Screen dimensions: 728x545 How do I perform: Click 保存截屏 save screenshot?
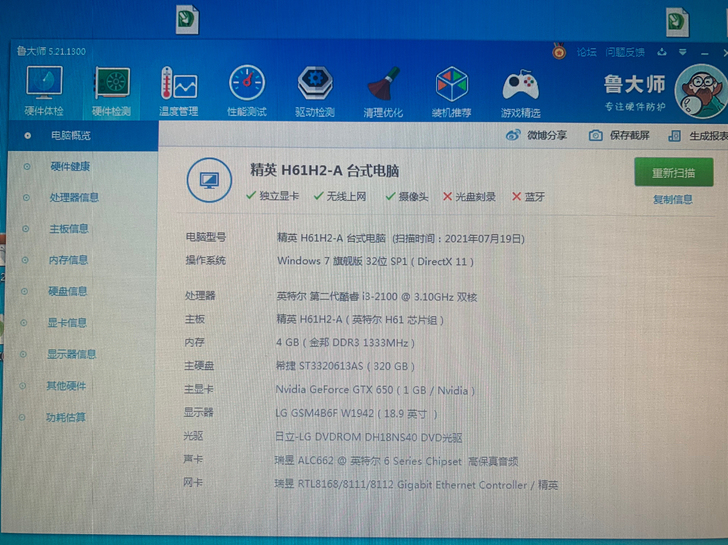(x=619, y=135)
